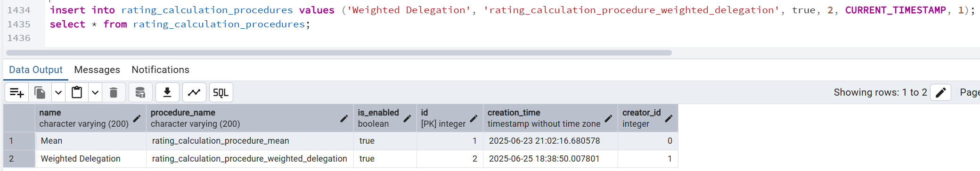Click the CURRENT_TIMESTAMP keyword in editor
The image size is (980, 171).
tap(895, 10)
